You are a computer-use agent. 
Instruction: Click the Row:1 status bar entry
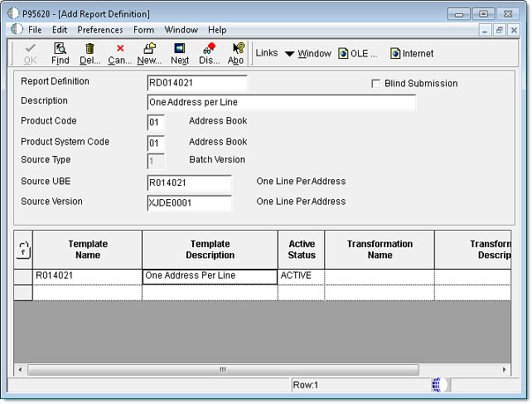(305, 385)
